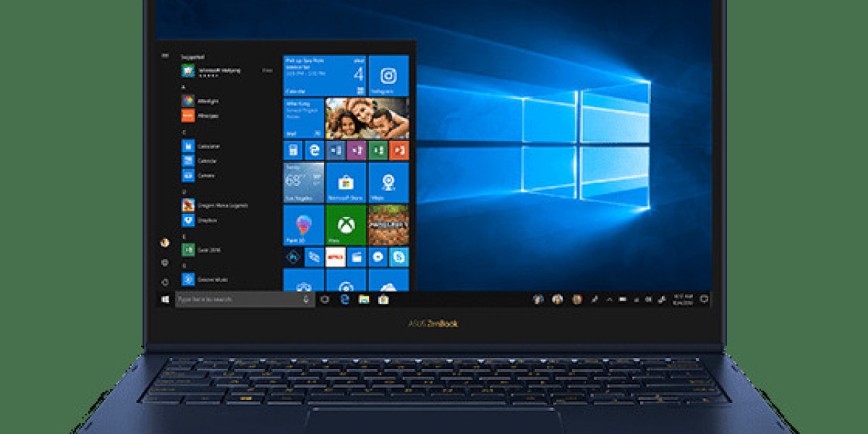868x434 pixels.
Task: Click the Cortana microphone in search box
Action: [307, 299]
